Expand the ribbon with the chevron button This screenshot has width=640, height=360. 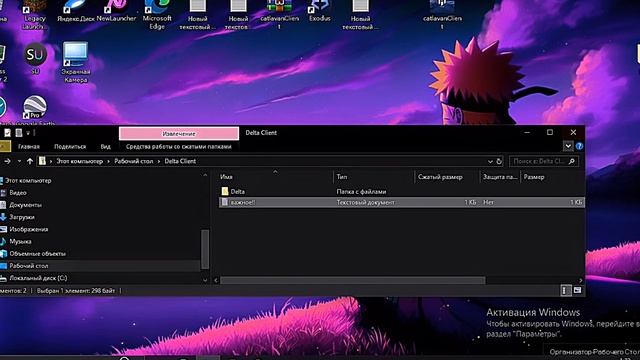click(568, 146)
